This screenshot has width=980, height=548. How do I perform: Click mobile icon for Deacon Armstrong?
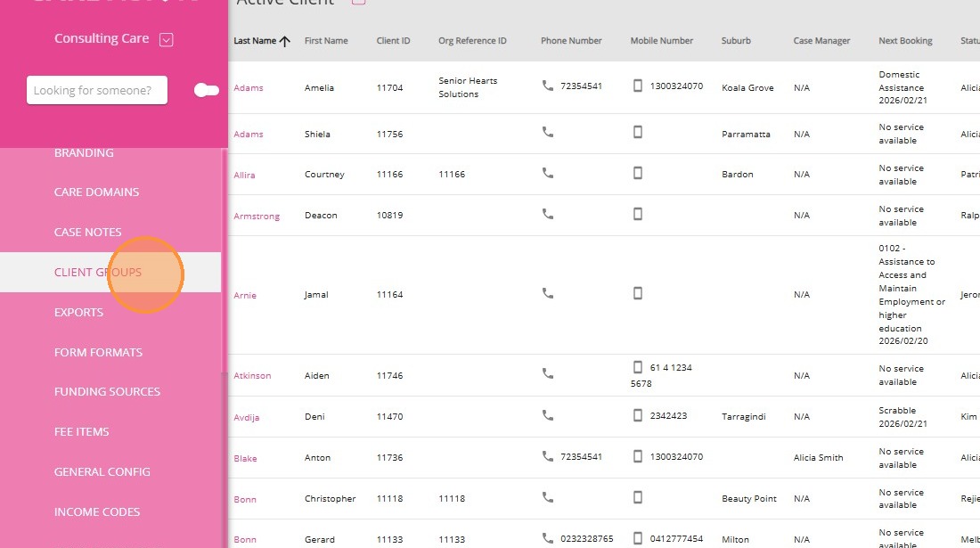click(638, 214)
